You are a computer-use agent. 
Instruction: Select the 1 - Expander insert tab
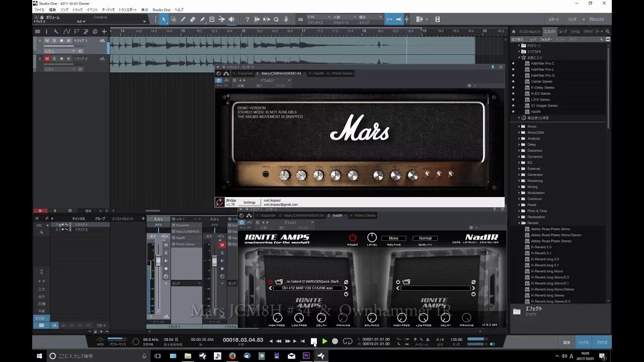(x=244, y=73)
